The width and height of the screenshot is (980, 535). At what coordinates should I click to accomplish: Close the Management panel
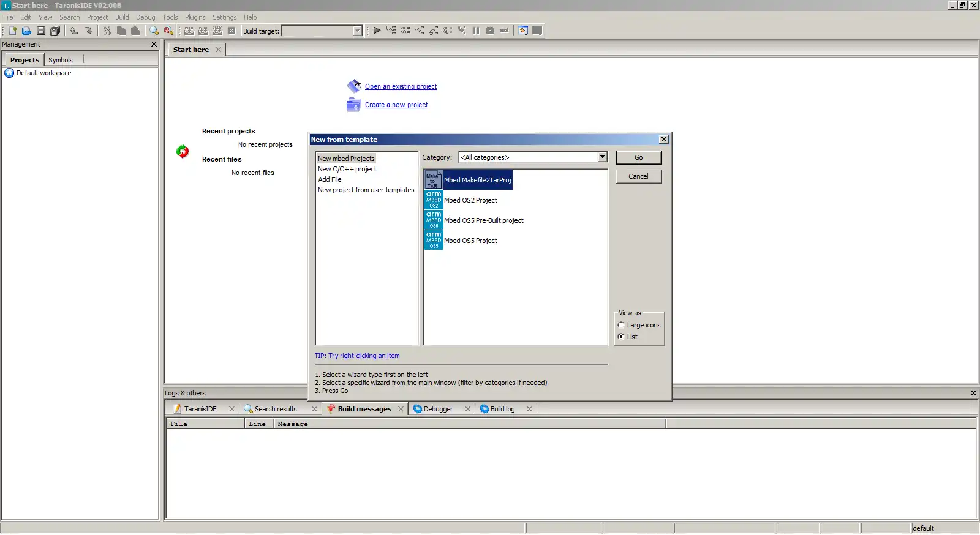tap(154, 44)
